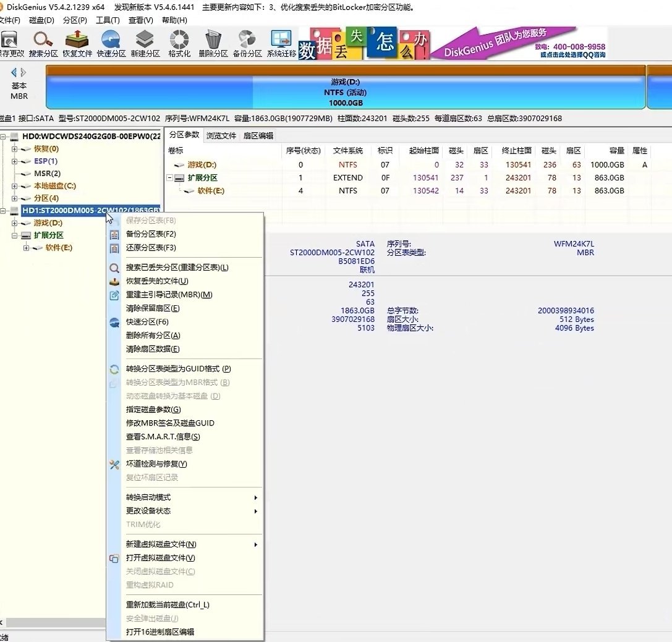The height and width of the screenshot is (642, 672).
Task: Click the globe icon beside 快速分区(F6)
Action: 114,322
